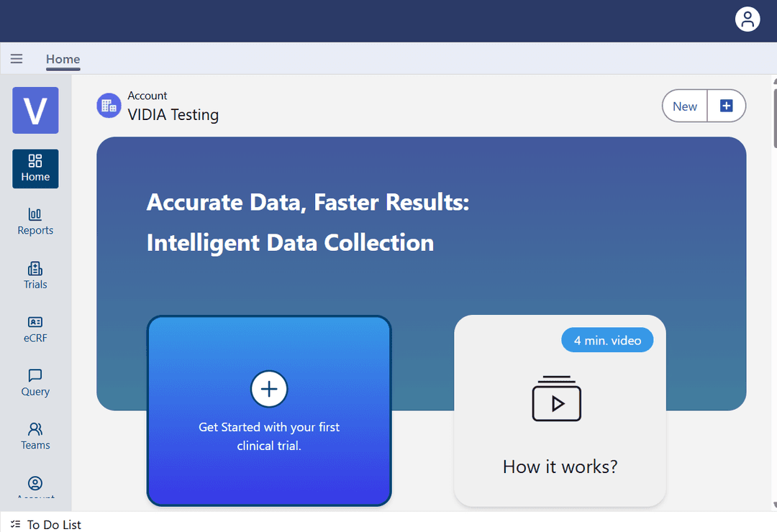Open the Query section
This screenshot has width=777, height=532.
[35, 382]
